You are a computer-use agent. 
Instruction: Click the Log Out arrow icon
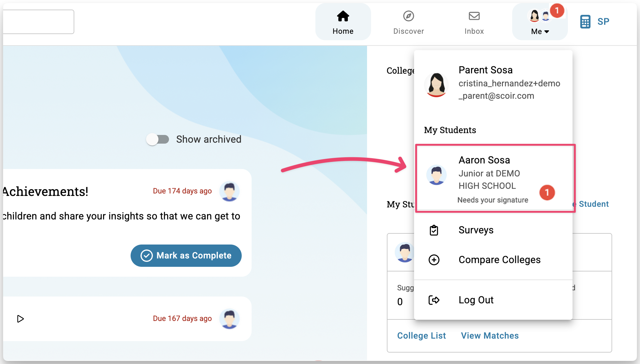[x=434, y=300]
